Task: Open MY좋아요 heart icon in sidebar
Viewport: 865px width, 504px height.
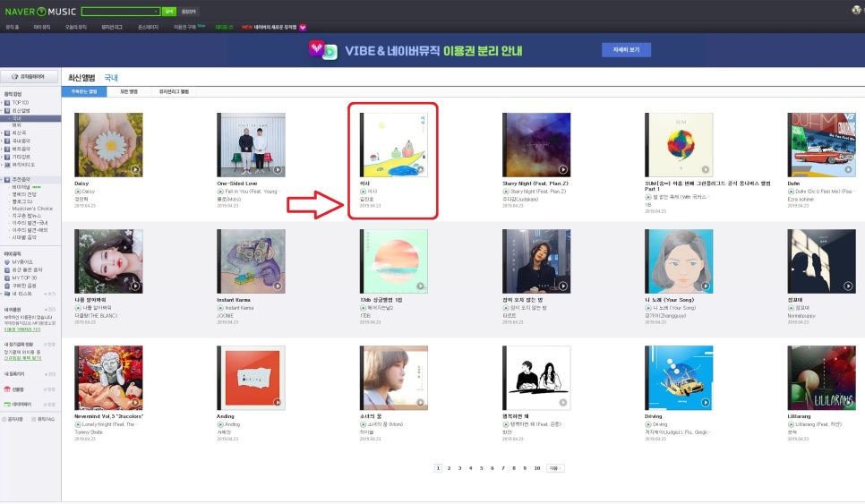Action: coord(7,262)
